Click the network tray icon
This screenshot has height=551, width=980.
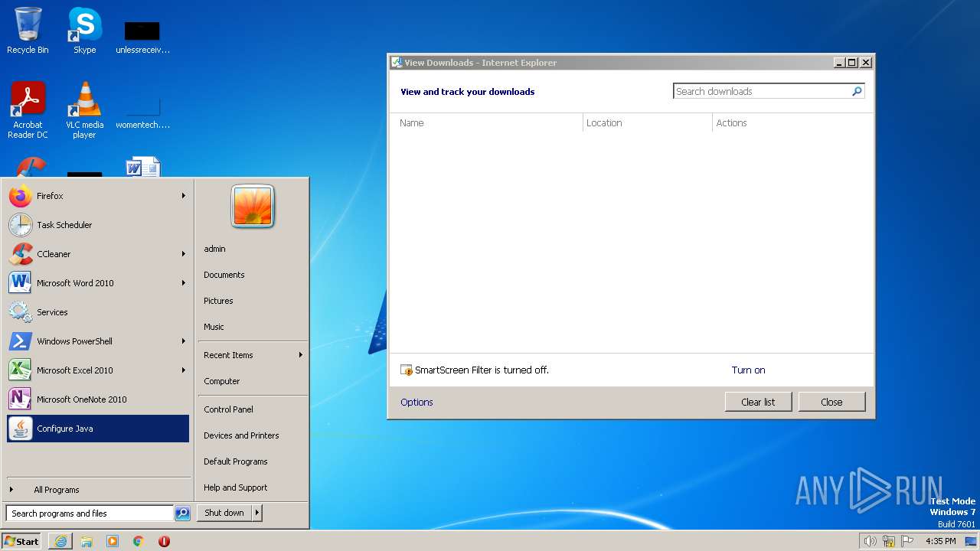point(889,541)
